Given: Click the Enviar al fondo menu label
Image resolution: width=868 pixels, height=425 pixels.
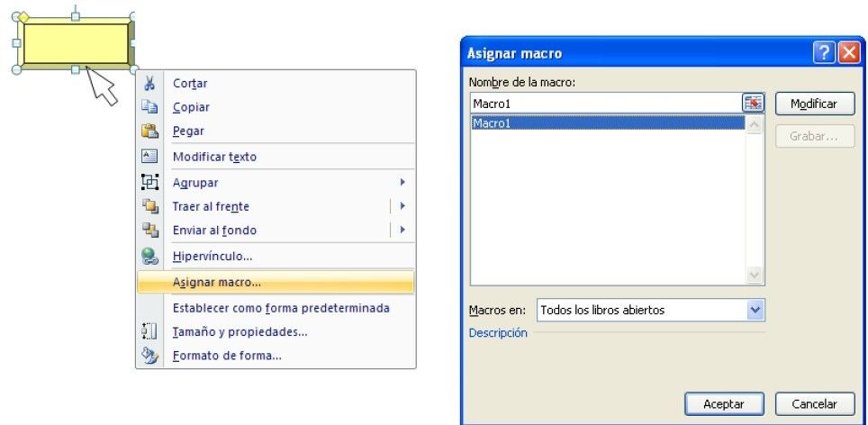Looking at the screenshot, I should 215,231.
